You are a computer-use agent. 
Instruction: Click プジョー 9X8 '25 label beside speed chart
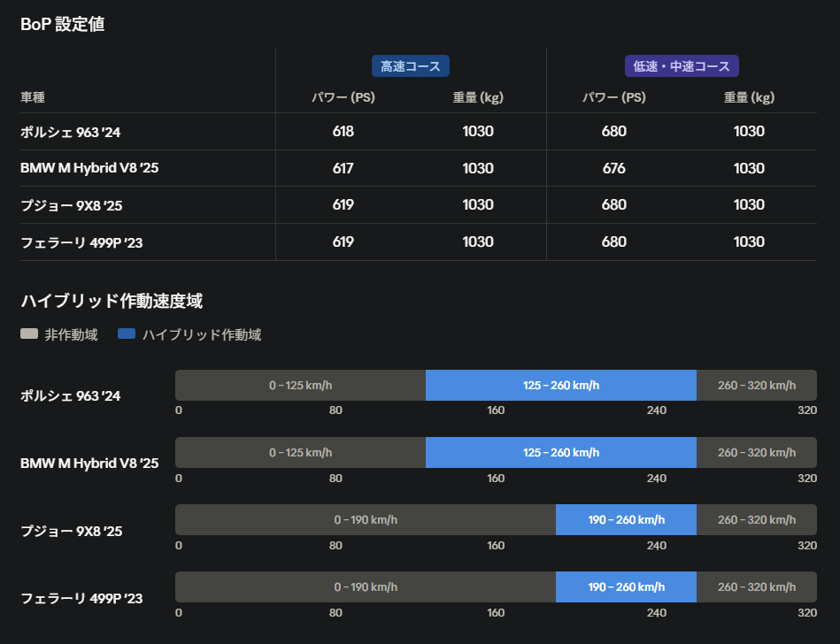(71, 531)
